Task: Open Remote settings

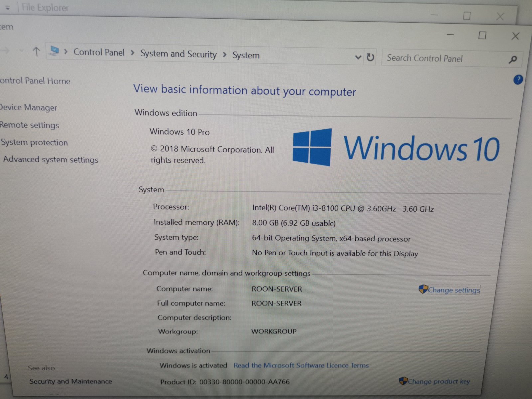Action: coord(30,125)
